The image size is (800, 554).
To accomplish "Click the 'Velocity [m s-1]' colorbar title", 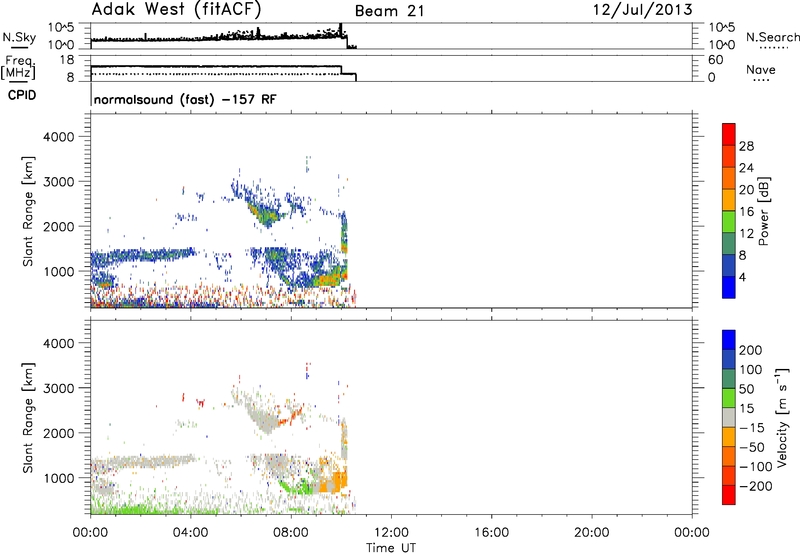I will [x=782, y=417].
